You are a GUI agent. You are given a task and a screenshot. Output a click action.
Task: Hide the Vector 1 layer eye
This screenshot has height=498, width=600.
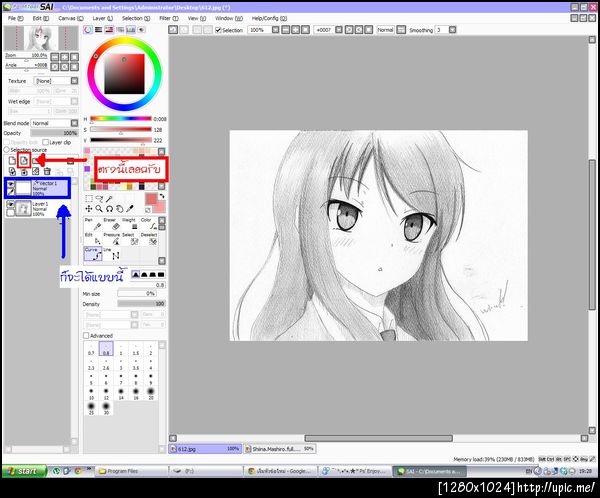10,184
